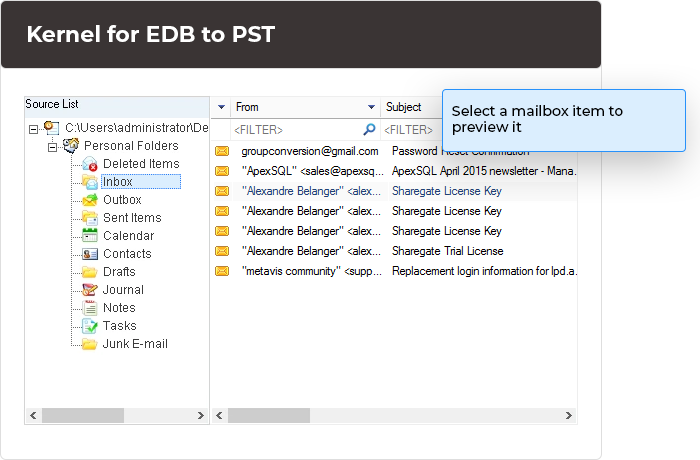The image size is (700, 460).
Task: Click the Journal icon in tree
Action: click(x=90, y=289)
